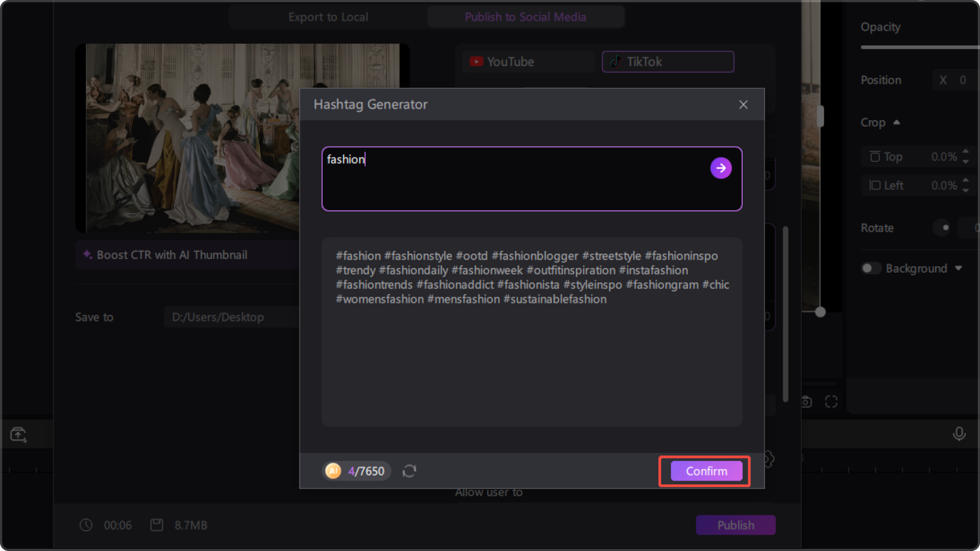
Task: Click the sparkle icon beside Boost CTR
Action: click(87, 255)
